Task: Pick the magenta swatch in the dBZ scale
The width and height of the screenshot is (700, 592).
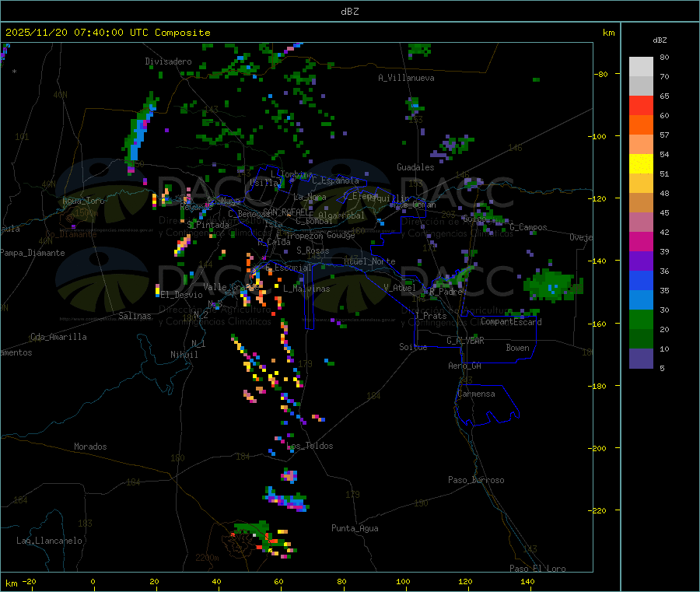Action: pyautogui.click(x=641, y=241)
